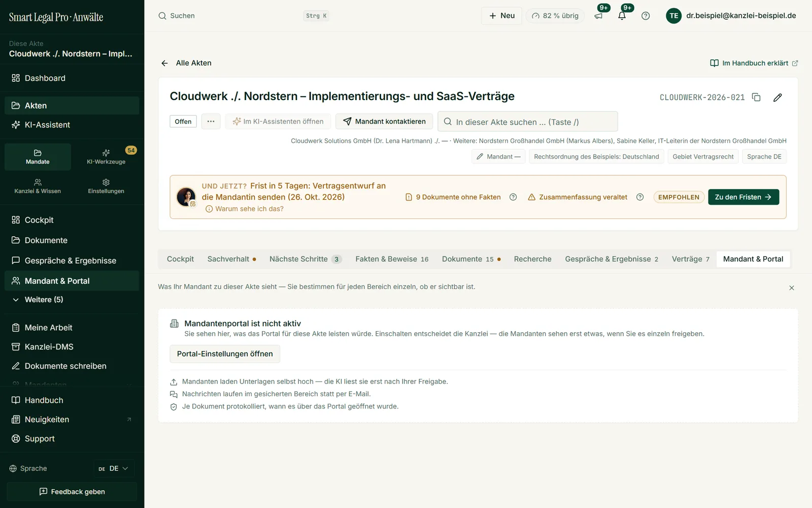Open KI-Werkzeuge section
Image resolution: width=812 pixels, height=508 pixels.
106,156
